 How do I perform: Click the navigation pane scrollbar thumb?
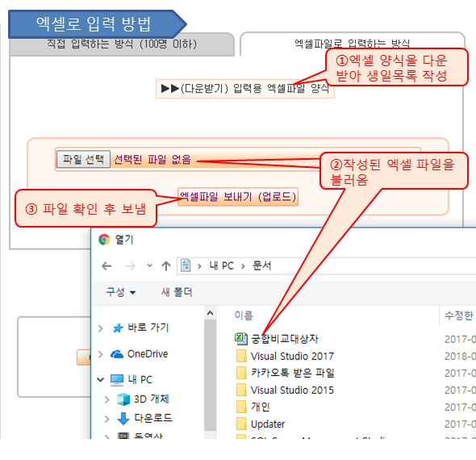(x=210, y=375)
